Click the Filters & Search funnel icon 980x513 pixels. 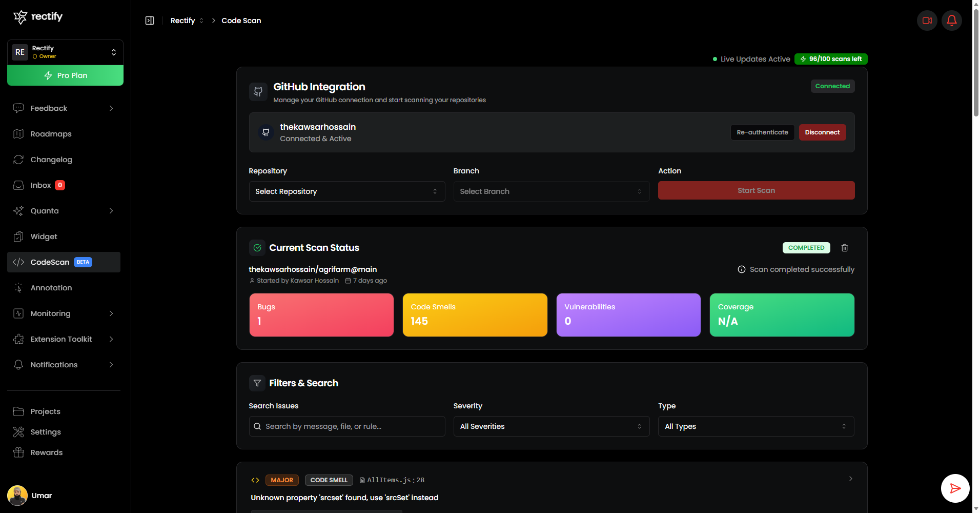257,383
